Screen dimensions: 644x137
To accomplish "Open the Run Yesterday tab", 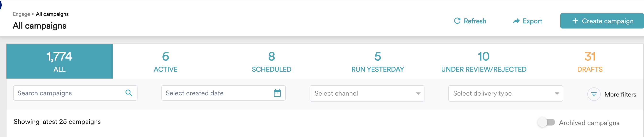I will pyautogui.click(x=378, y=61).
